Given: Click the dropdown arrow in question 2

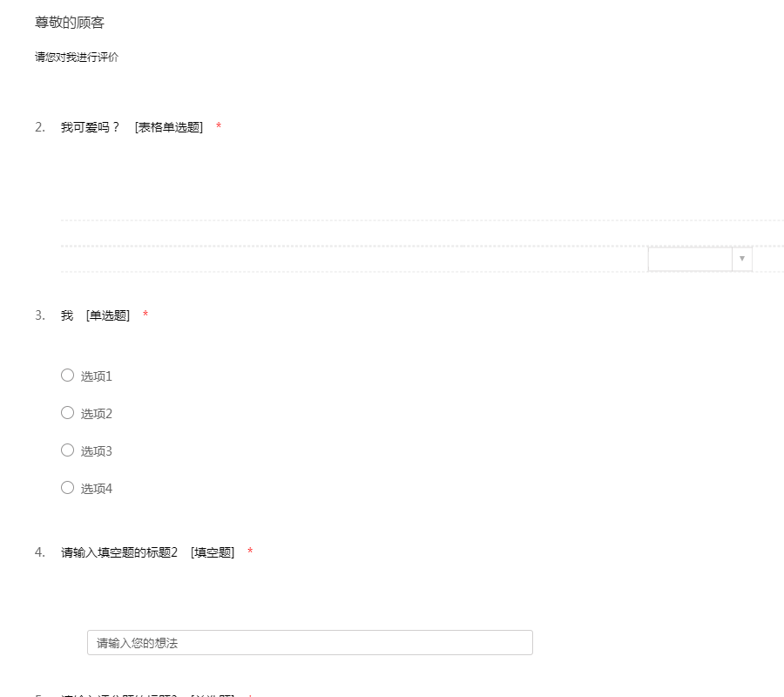Looking at the screenshot, I should click(x=741, y=259).
